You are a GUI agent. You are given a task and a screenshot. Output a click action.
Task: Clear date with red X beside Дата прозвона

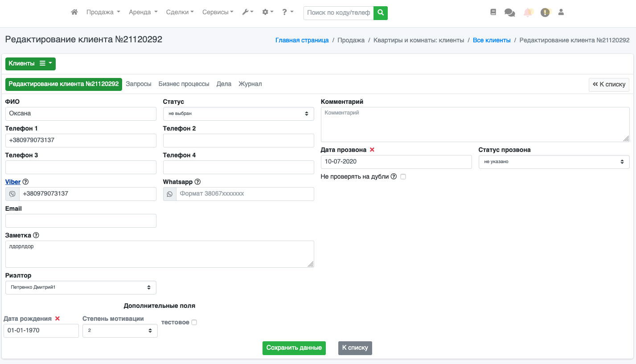tap(372, 150)
